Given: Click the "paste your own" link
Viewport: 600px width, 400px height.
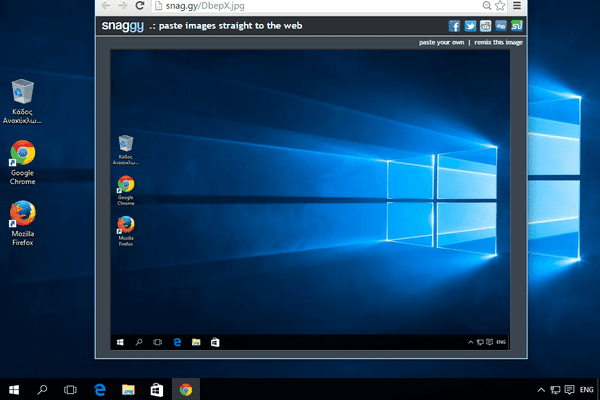Looking at the screenshot, I should pos(441,44).
